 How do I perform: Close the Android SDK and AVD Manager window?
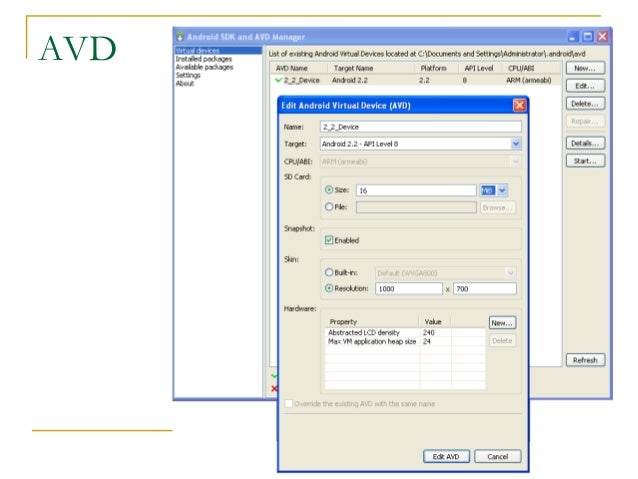602,37
